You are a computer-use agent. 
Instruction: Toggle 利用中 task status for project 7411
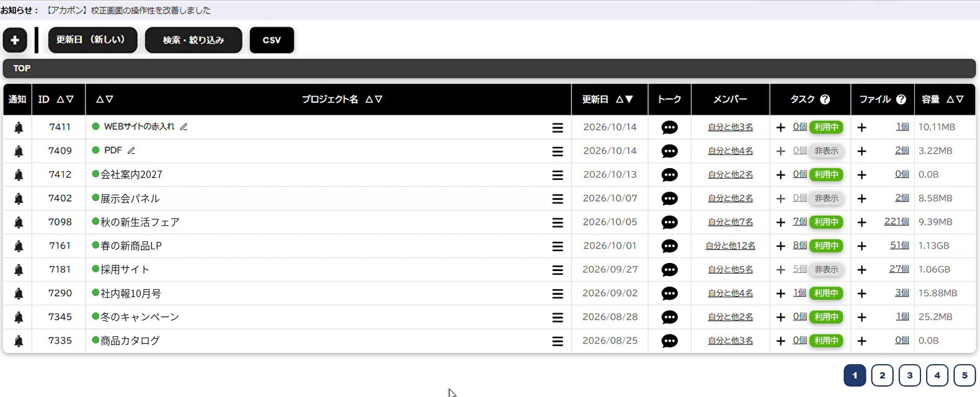[826, 127]
